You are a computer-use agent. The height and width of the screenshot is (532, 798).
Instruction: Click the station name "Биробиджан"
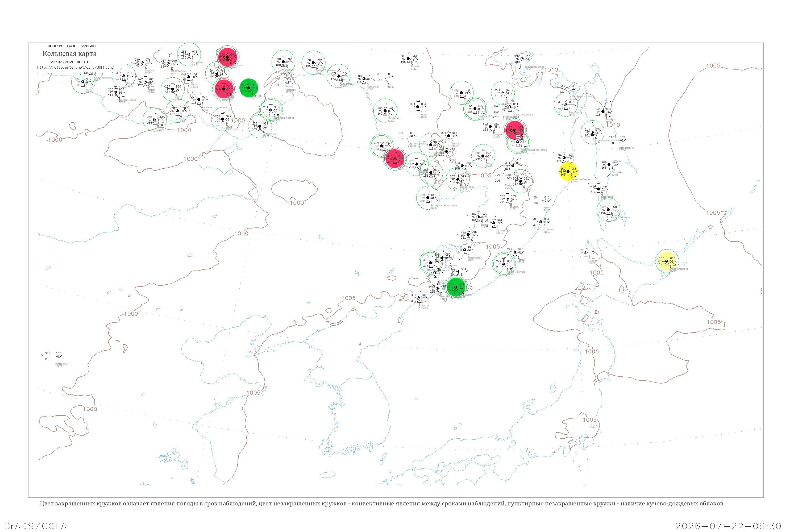click(467, 187)
